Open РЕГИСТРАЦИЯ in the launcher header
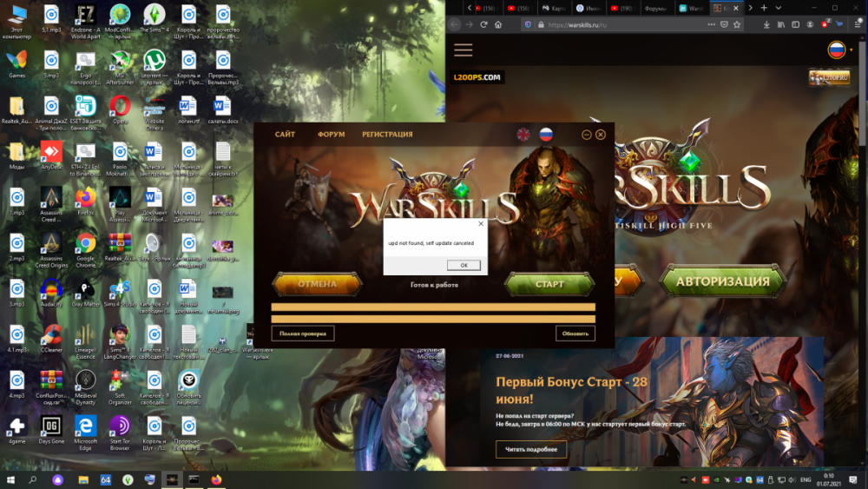The image size is (868, 489). coord(387,135)
